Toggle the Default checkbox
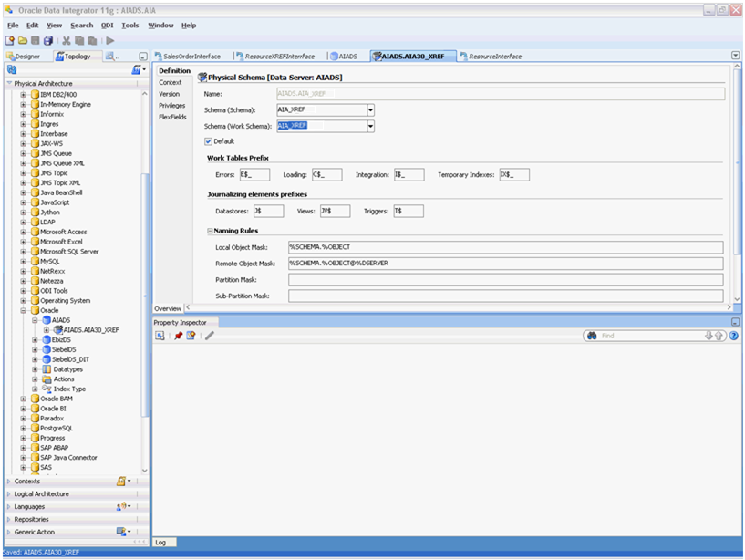 pos(208,141)
